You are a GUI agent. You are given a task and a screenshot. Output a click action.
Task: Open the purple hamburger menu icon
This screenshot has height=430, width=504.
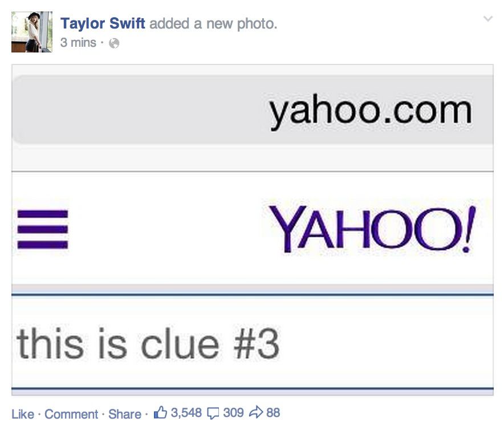[x=43, y=229]
